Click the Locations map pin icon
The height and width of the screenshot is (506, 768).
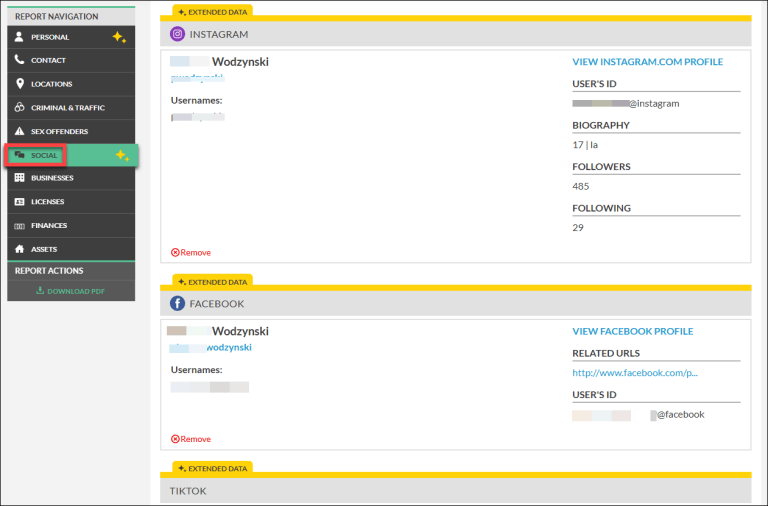click(19, 84)
